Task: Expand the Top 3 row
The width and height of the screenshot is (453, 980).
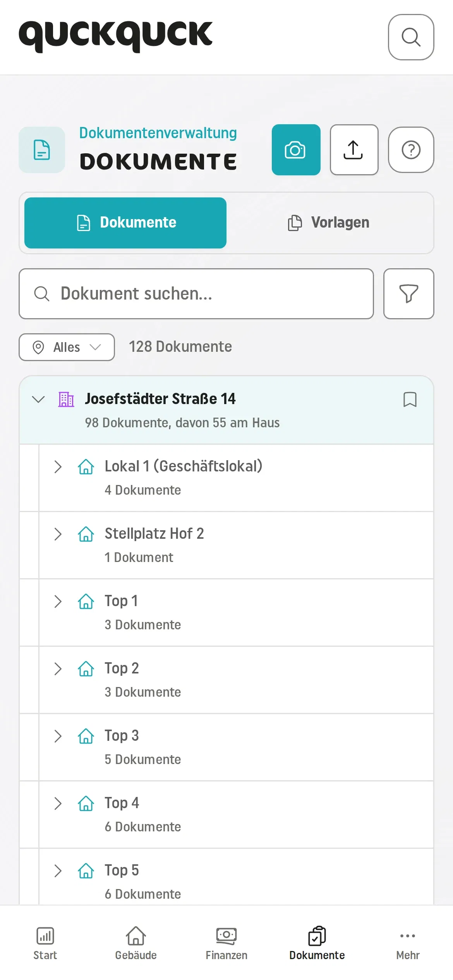Action: point(58,736)
